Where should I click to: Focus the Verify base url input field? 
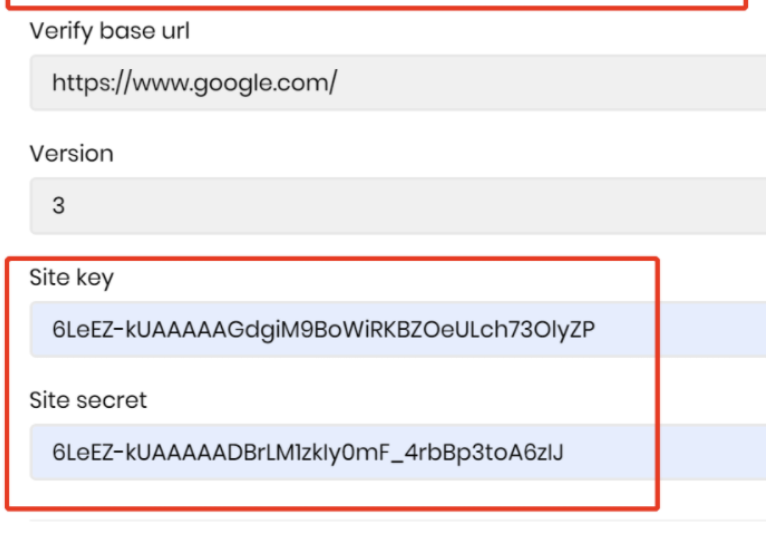(x=398, y=83)
